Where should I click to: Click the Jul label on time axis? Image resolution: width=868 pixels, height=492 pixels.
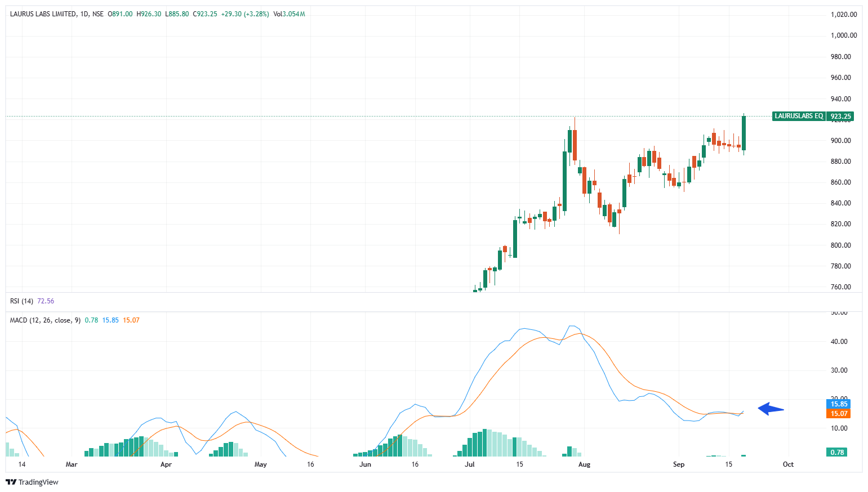(x=470, y=464)
